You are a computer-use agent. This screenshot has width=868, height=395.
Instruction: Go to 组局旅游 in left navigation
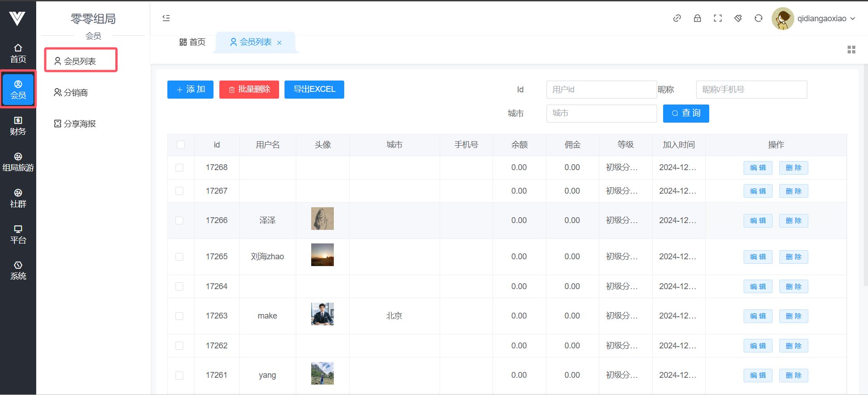(x=18, y=162)
